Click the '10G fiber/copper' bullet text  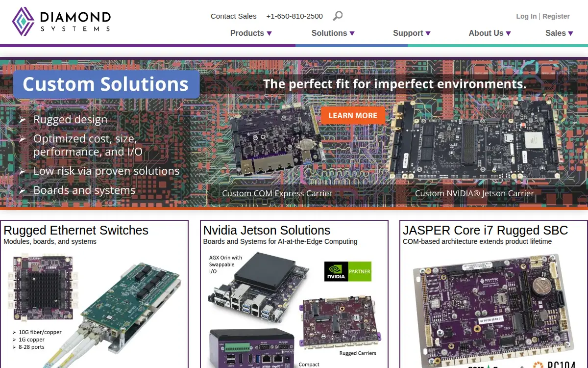tap(40, 332)
